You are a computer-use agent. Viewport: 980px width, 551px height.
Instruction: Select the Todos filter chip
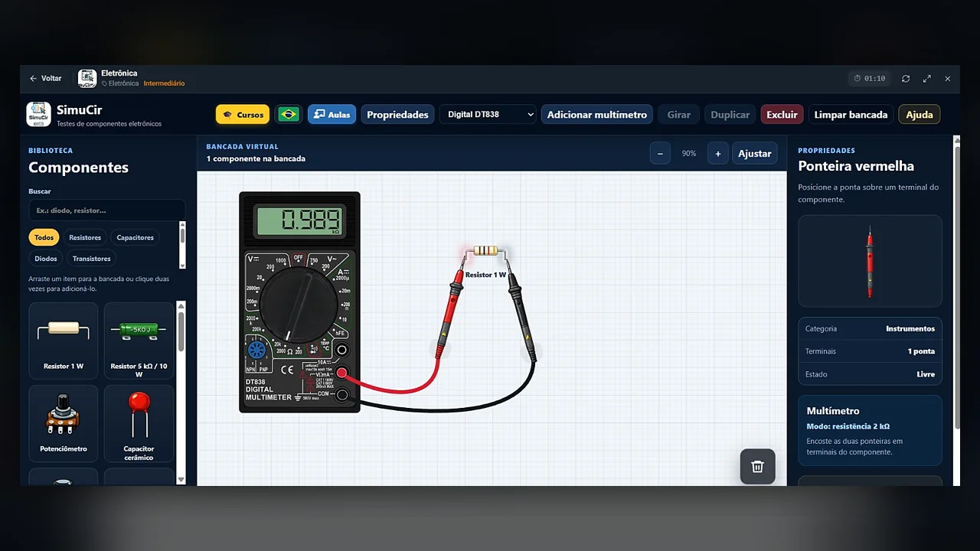click(44, 237)
